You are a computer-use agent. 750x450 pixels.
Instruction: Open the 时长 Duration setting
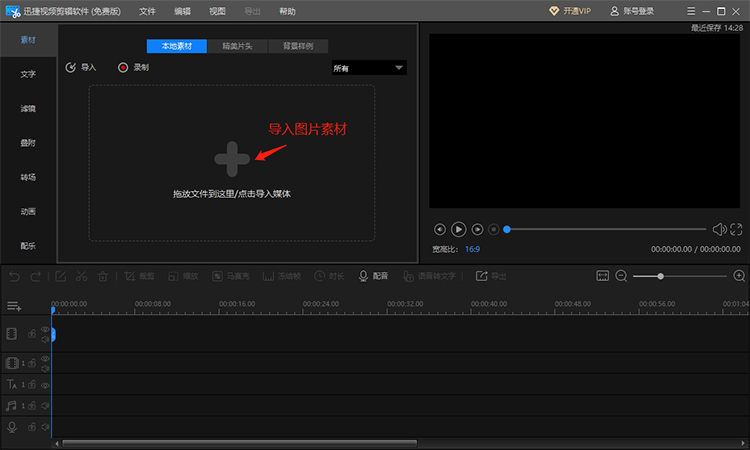point(329,276)
